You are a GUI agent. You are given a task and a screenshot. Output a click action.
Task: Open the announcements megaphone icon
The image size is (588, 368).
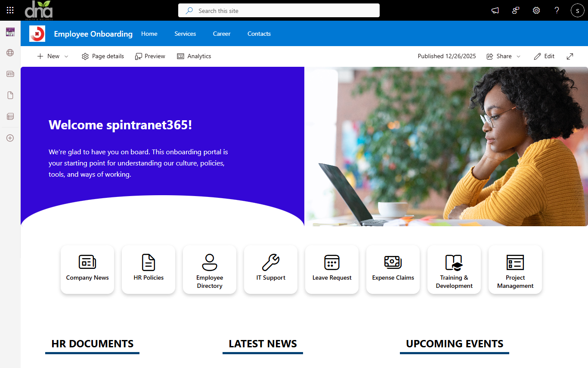tap(495, 10)
